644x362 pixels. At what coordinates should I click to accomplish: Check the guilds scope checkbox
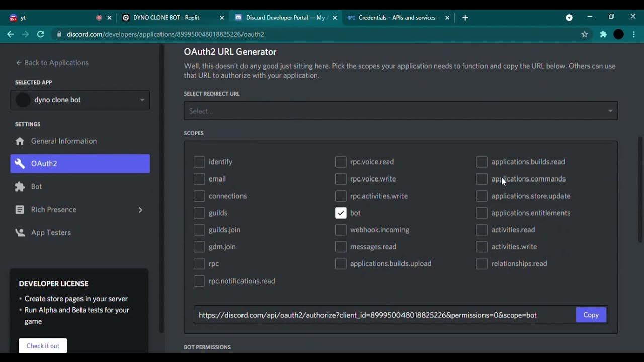(x=199, y=213)
